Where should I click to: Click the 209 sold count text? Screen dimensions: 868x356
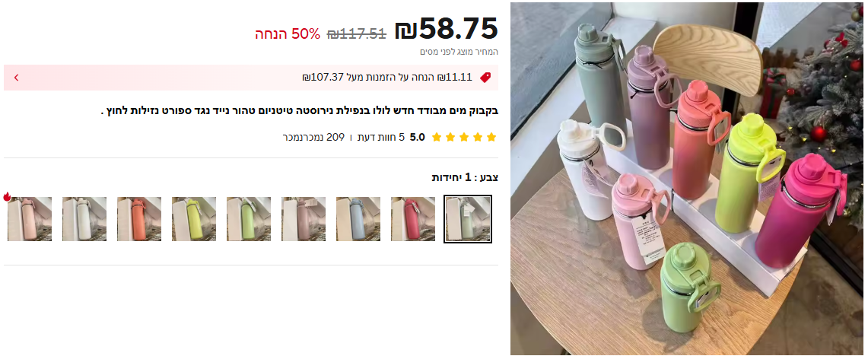point(314,138)
